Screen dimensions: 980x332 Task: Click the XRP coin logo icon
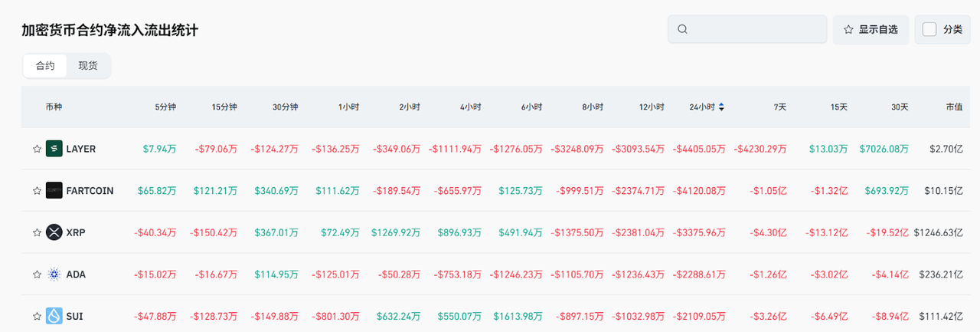[x=54, y=232]
